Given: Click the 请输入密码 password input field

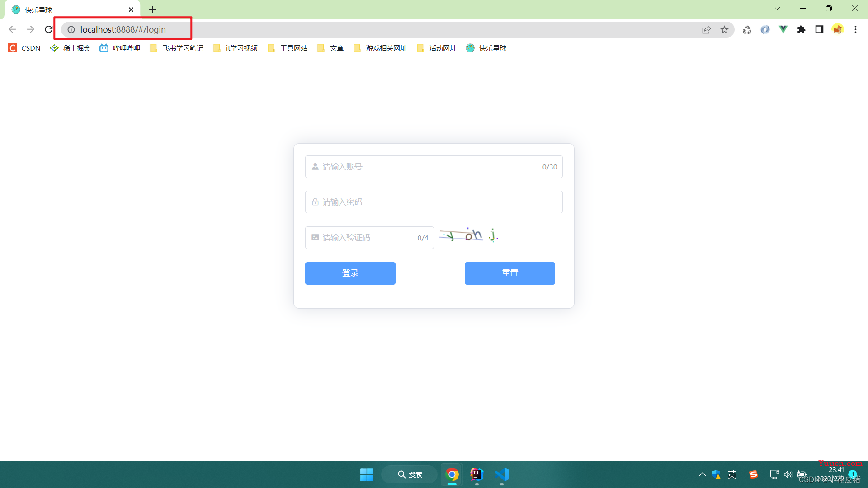Looking at the screenshot, I should tap(434, 202).
